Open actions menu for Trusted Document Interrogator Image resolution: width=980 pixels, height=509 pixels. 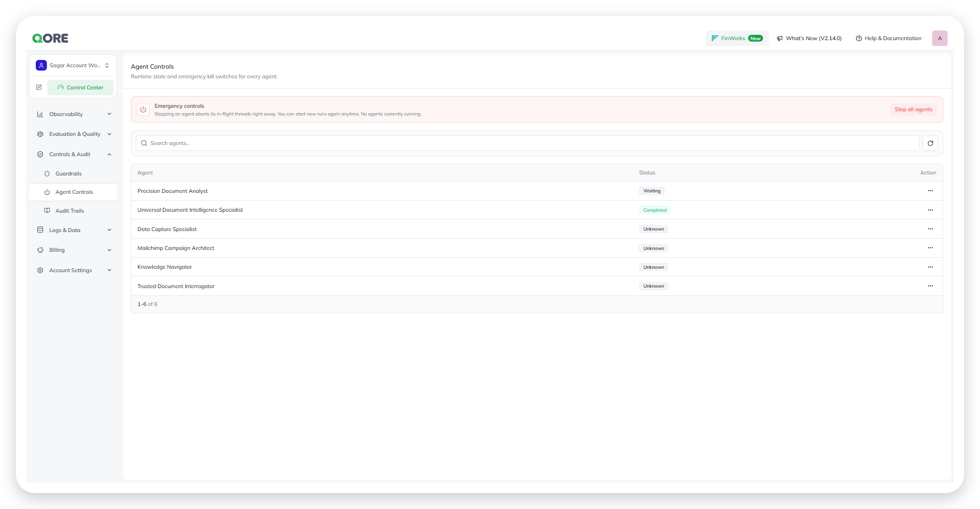[930, 286]
